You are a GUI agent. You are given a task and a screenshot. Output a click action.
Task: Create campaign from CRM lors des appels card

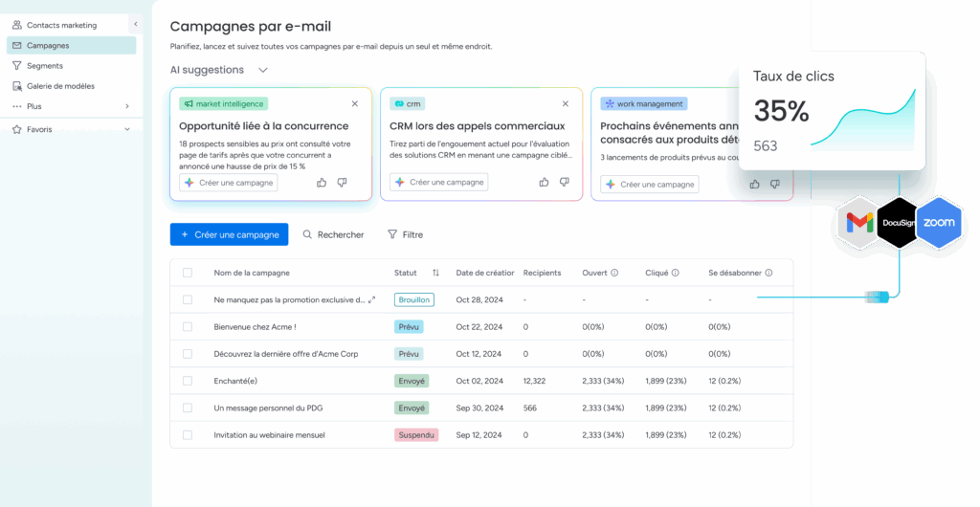438,183
